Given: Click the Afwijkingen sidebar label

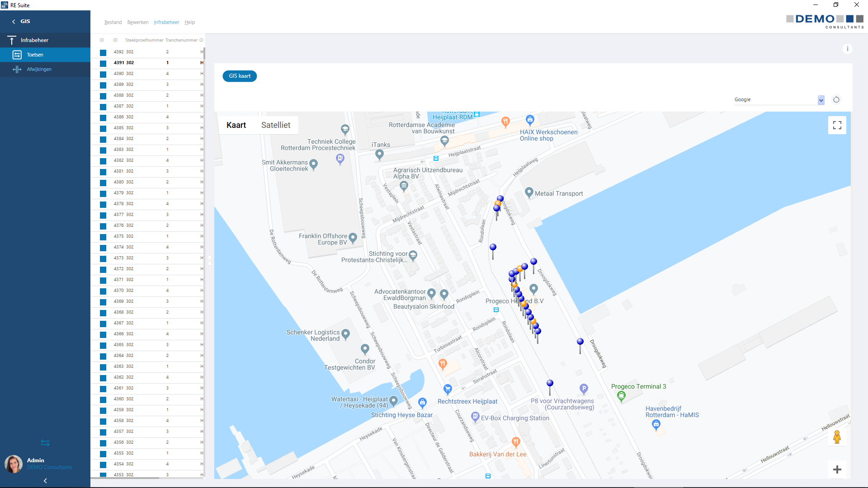Looking at the screenshot, I should coord(39,69).
